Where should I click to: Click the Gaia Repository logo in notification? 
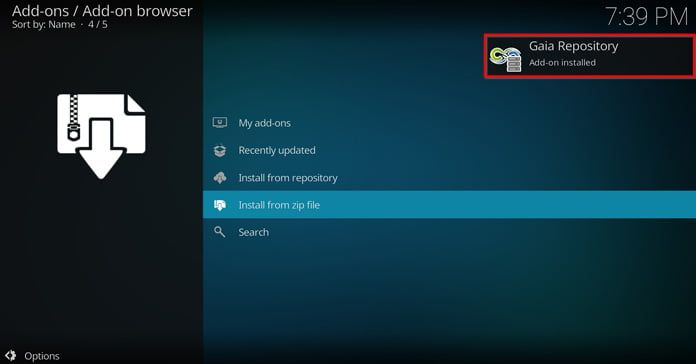coord(505,58)
